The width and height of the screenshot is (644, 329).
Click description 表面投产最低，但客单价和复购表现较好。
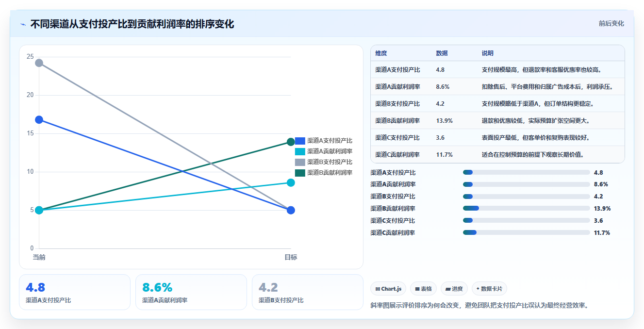[x=536, y=138]
